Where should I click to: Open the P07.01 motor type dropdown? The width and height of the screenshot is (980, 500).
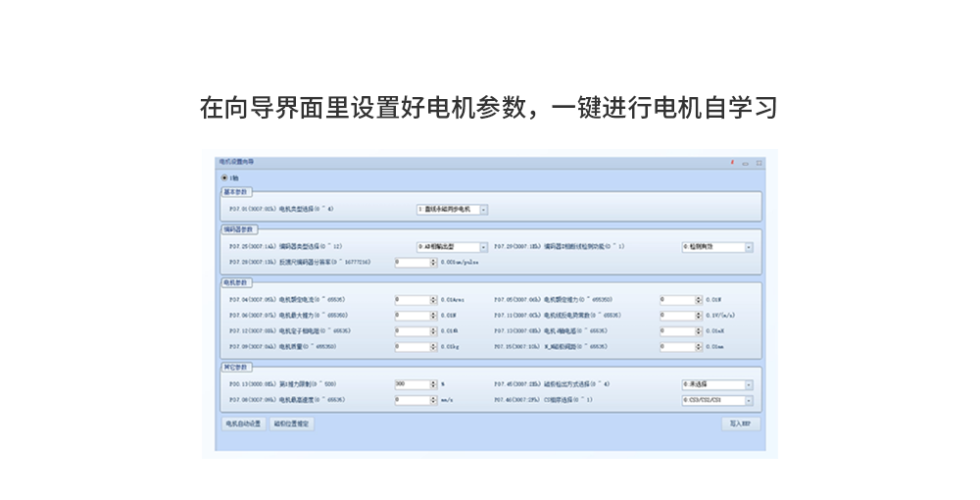[483, 209]
